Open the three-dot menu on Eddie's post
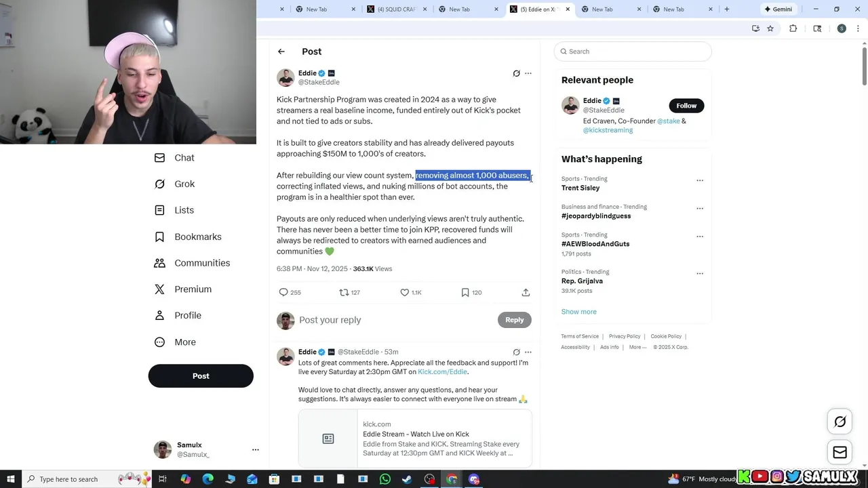Image resolution: width=868 pixels, height=488 pixels. pos(528,73)
